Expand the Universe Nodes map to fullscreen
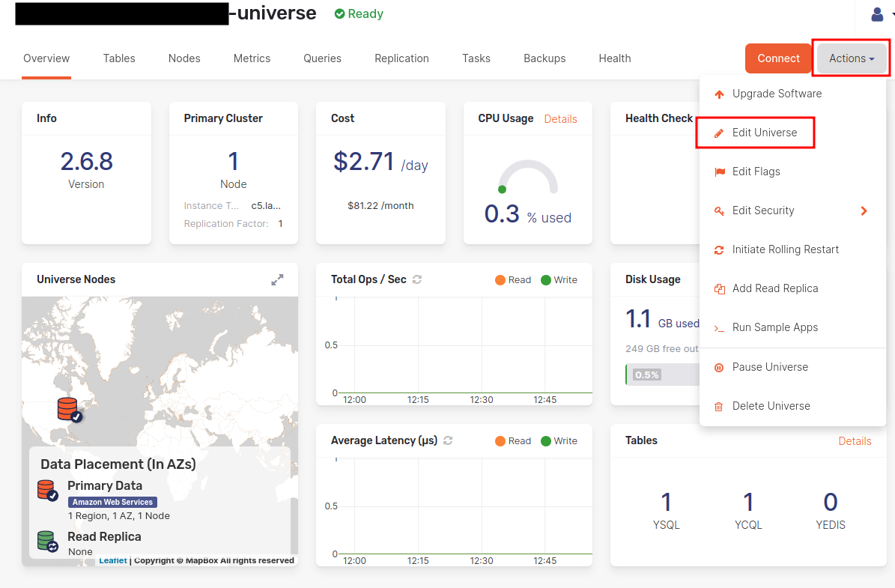 (277, 279)
